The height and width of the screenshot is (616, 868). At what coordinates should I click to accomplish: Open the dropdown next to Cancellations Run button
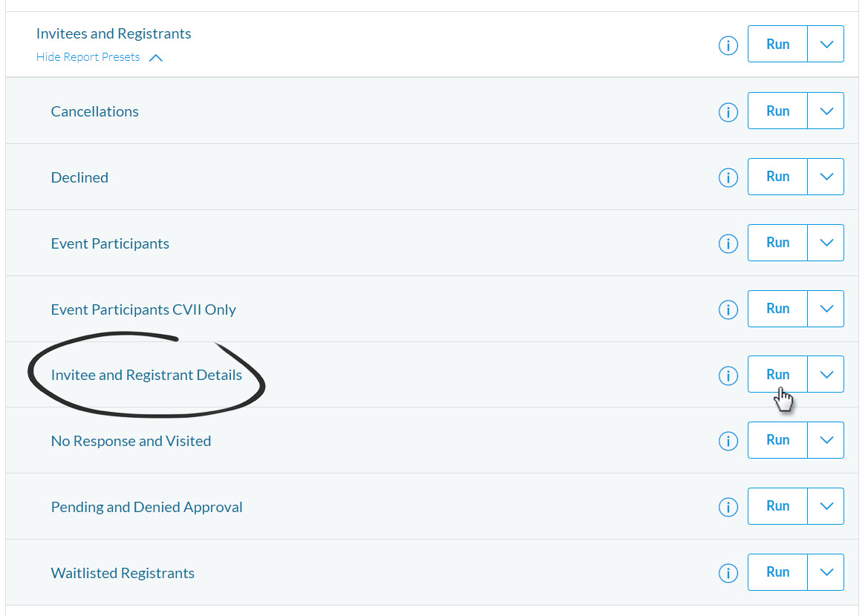click(x=826, y=111)
